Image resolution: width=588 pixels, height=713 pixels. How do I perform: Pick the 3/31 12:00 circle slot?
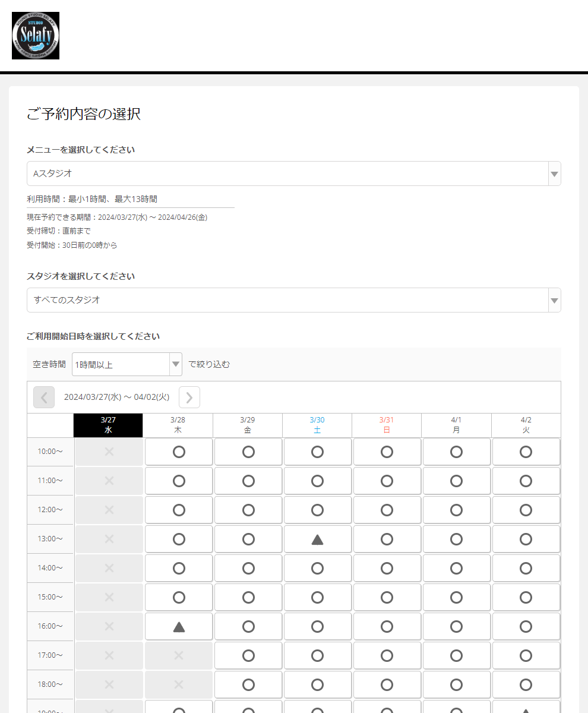click(387, 510)
